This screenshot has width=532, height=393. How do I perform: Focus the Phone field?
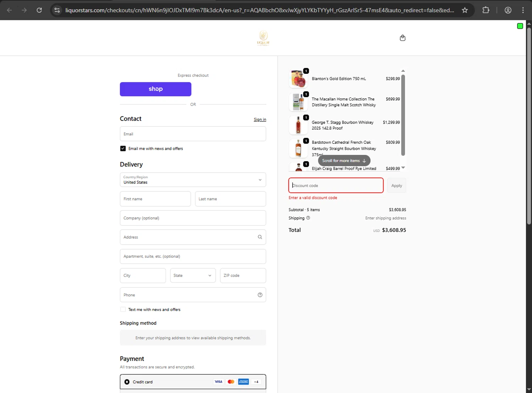[x=193, y=295]
